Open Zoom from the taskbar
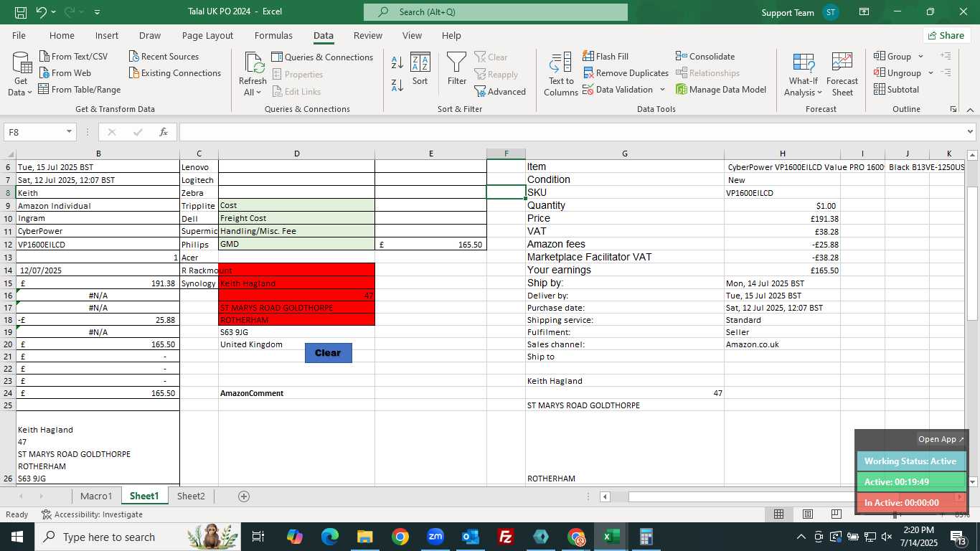 [x=435, y=537]
